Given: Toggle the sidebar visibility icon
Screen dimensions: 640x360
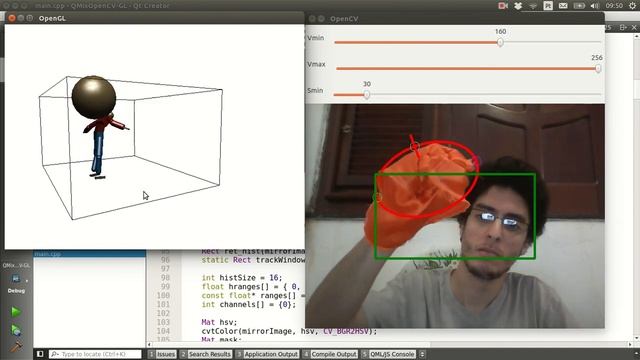Looking at the screenshot, I should [40, 354].
